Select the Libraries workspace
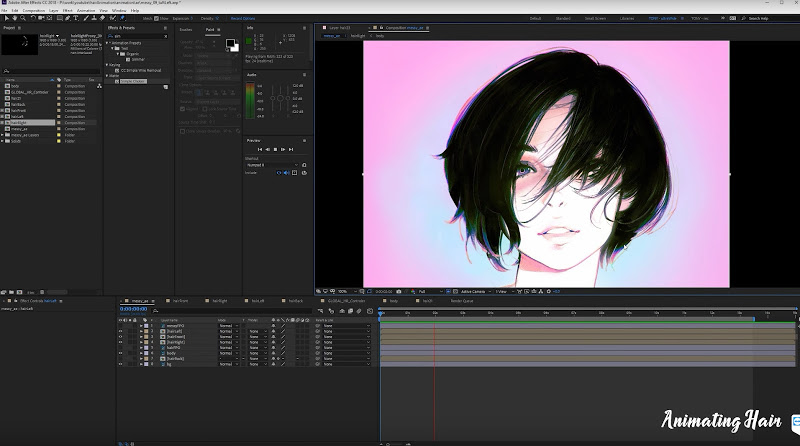 [x=627, y=18]
